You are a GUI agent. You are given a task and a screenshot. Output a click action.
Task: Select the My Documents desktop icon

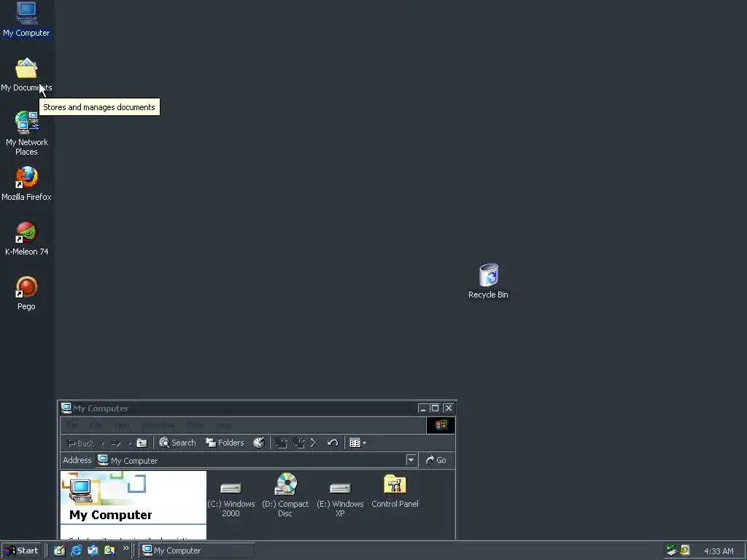coord(26,75)
